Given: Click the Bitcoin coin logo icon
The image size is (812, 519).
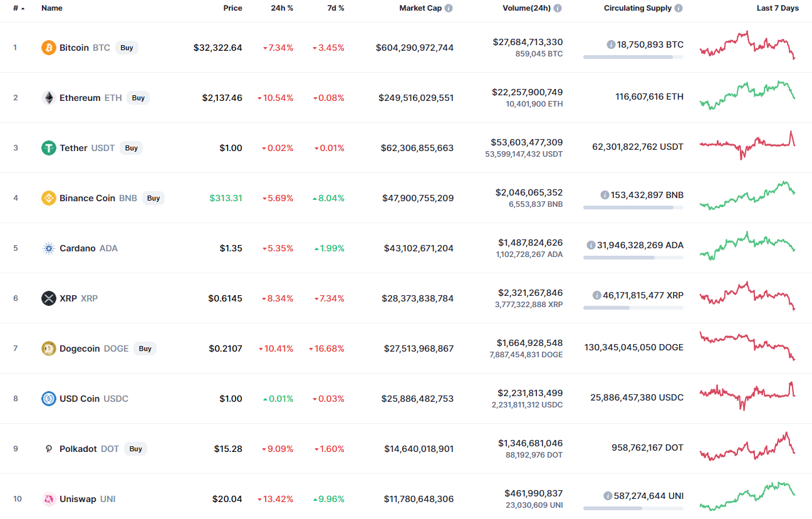Looking at the screenshot, I should pos(48,48).
